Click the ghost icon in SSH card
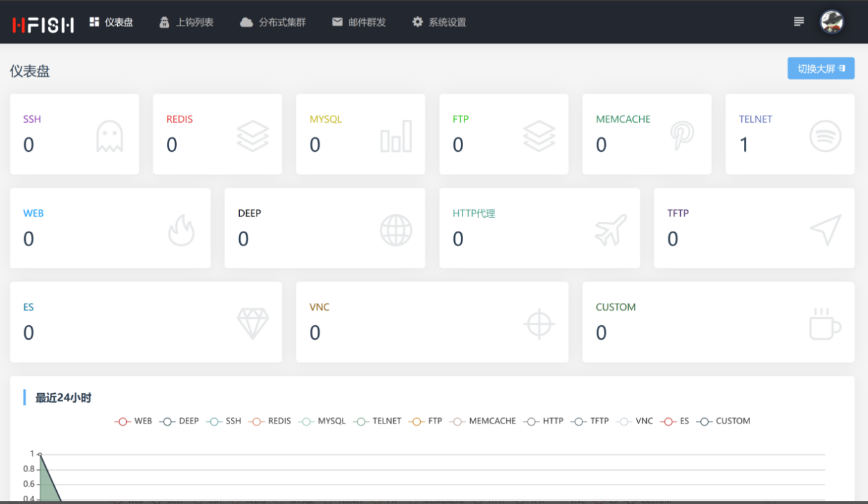 point(110,136)
